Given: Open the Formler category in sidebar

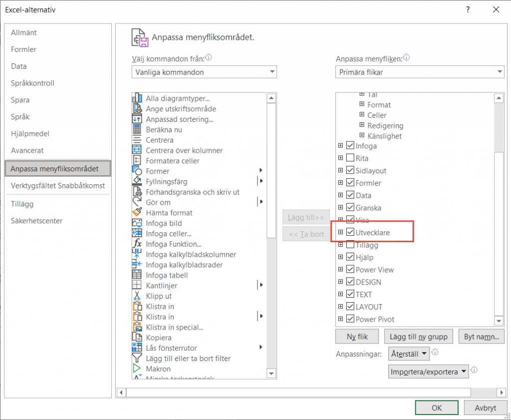Looking at the screenshot, I should [x=24, y=49].
